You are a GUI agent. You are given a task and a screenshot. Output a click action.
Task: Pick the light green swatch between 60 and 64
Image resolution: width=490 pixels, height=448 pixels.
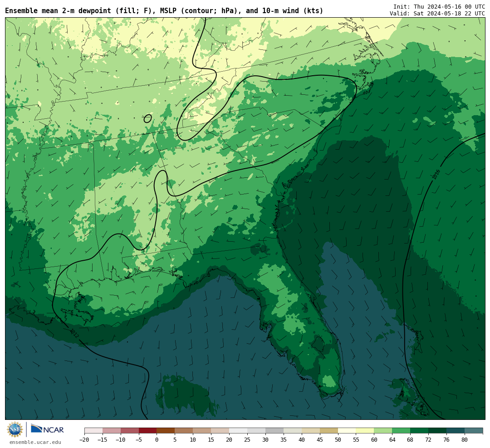pyautogui.click(x=383, y=431)
